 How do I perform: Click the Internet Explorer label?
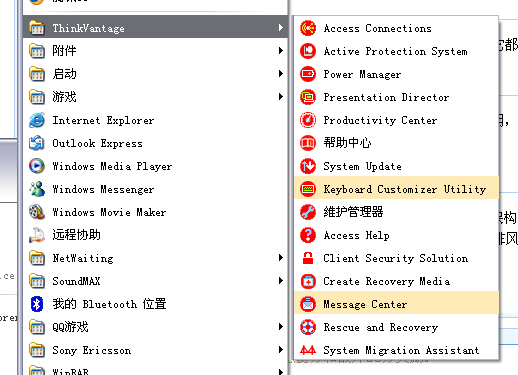[x=103, y=120]
